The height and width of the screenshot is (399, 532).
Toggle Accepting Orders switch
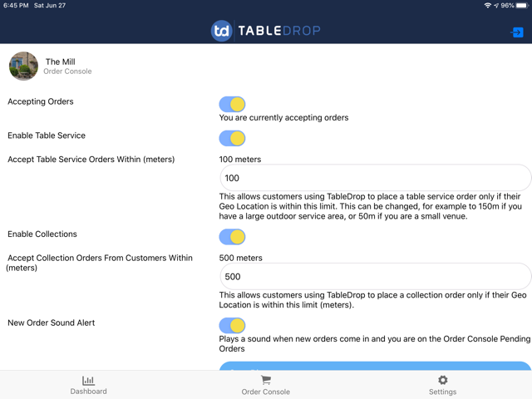[x=232, y=104]
